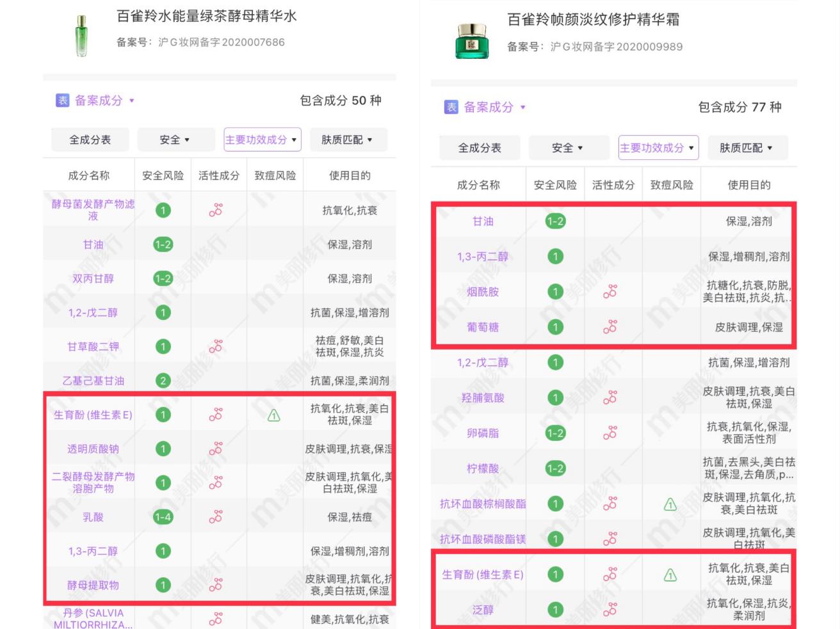Open the 安全 filter dropdown on the left

[175, 139]
